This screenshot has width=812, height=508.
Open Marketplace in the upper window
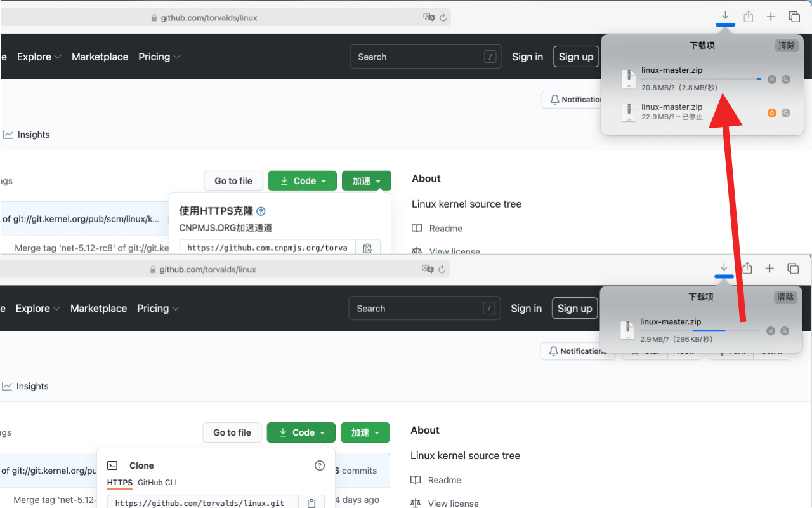click(100, 57)
